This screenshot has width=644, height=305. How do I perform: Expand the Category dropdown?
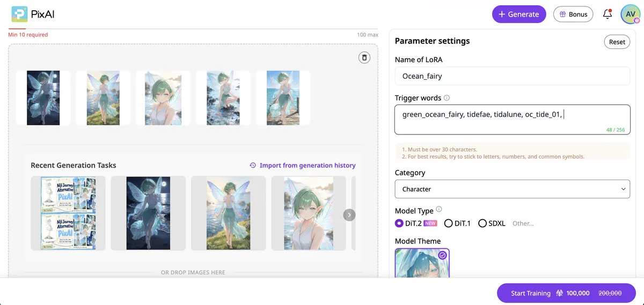512,189
